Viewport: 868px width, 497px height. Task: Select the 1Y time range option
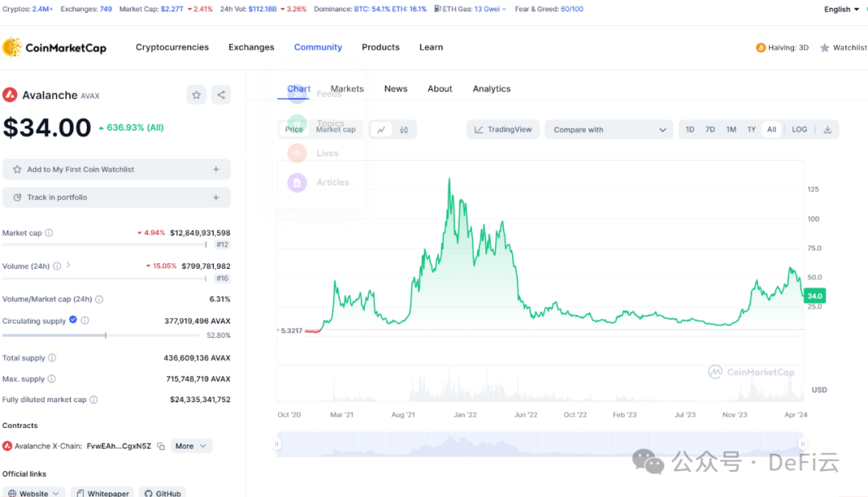point(751,129)
